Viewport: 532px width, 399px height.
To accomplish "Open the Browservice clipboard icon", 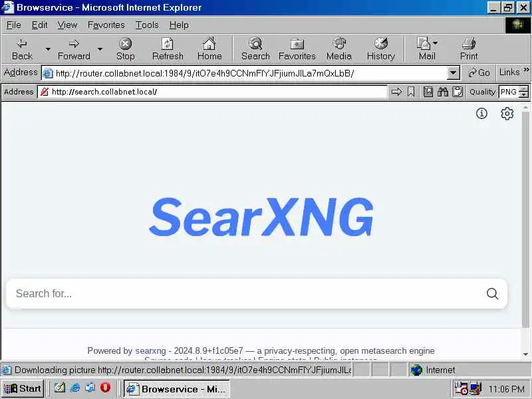I will click(x=458, y=92).
